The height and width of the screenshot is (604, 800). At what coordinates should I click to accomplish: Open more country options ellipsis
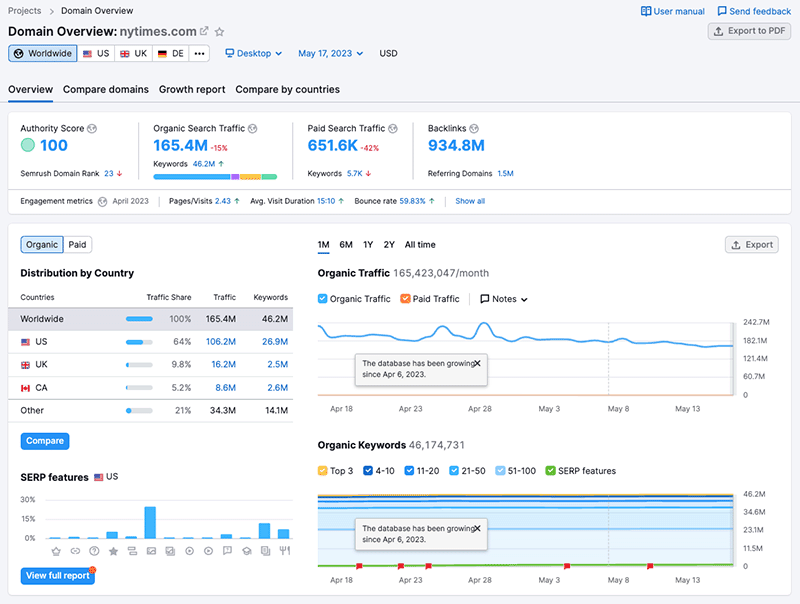tap(199, 53)
